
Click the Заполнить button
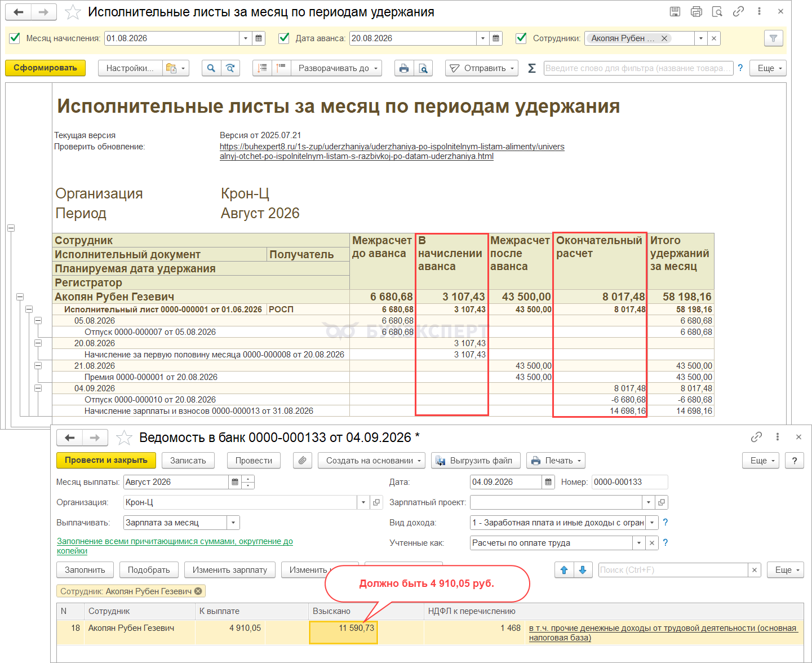[x=85, y=570]
